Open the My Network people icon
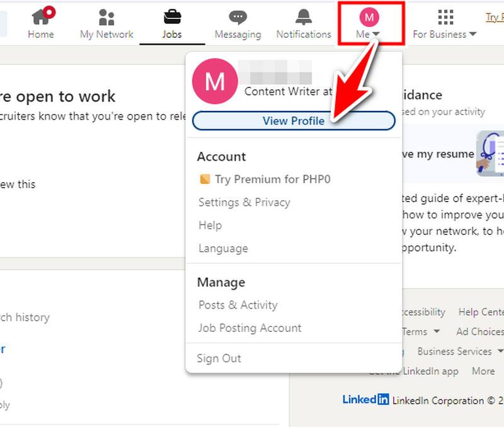This screenshot has width=504, height=427. [x=106, y=17]
